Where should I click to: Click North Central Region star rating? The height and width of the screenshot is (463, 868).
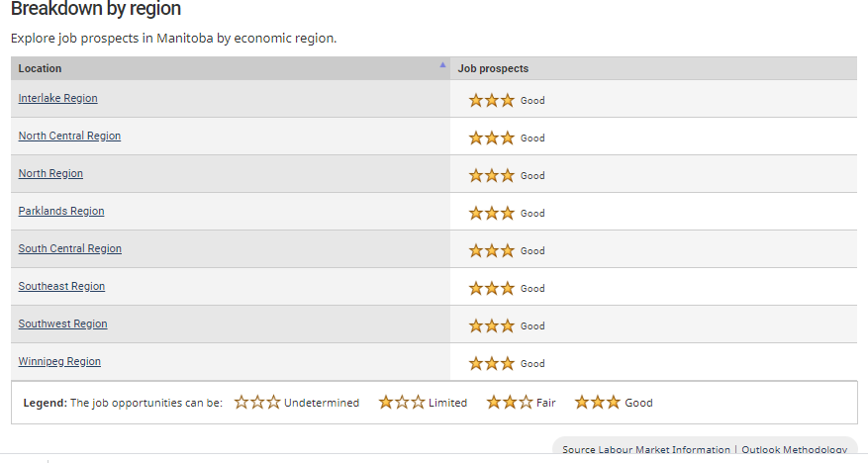pyautogui.click(x=492, y=139)
